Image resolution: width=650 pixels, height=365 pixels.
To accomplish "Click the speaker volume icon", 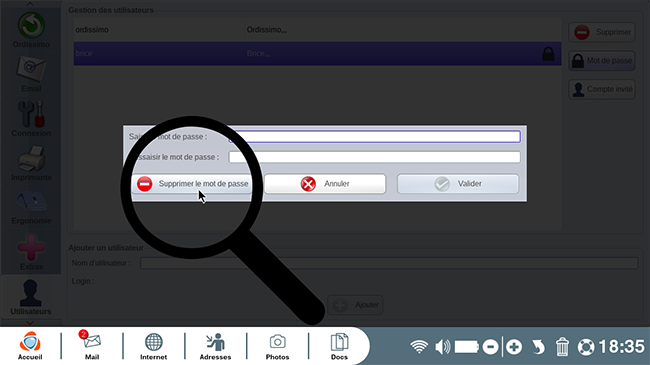I will 443,346.
